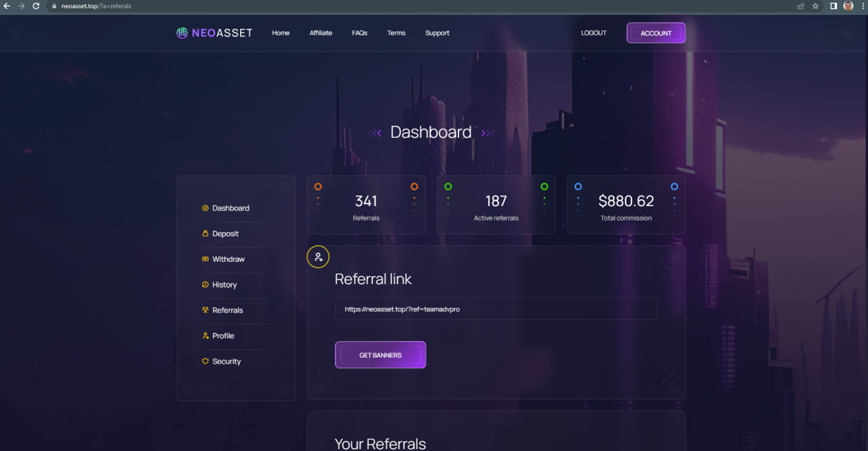Click the referral link text field

496,309
